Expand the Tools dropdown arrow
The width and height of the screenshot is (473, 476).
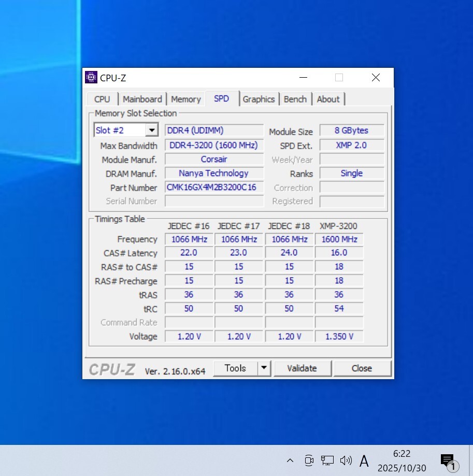click(264, 368)
